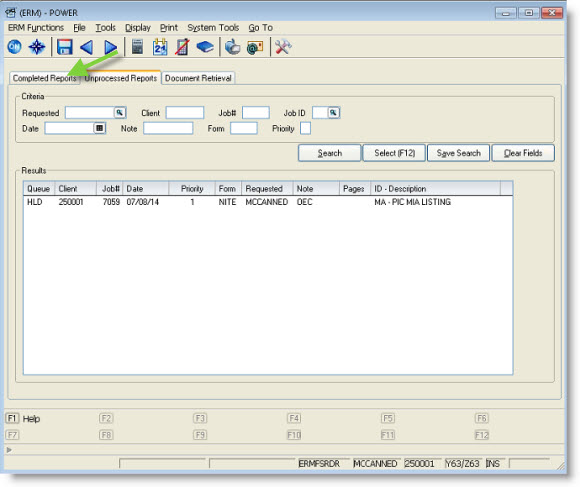Open the compass navigation icon
The image size is (580, 487).
[x=37, y=47]
